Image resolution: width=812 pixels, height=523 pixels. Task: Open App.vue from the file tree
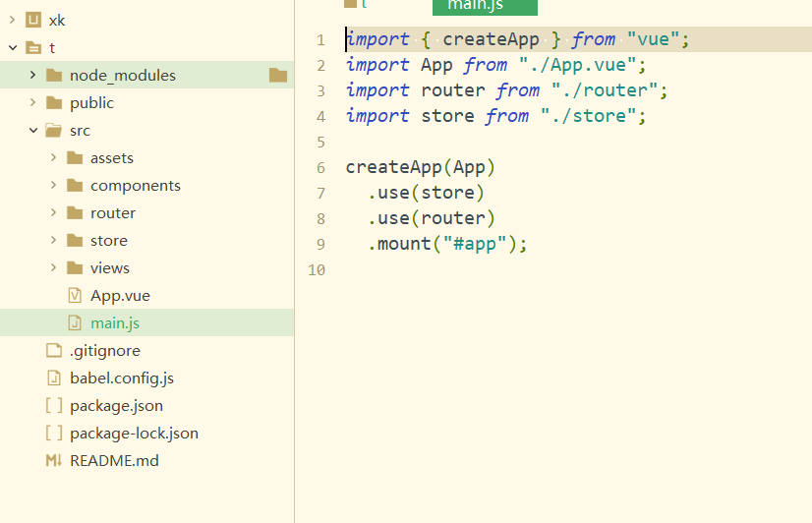(120, 296)
